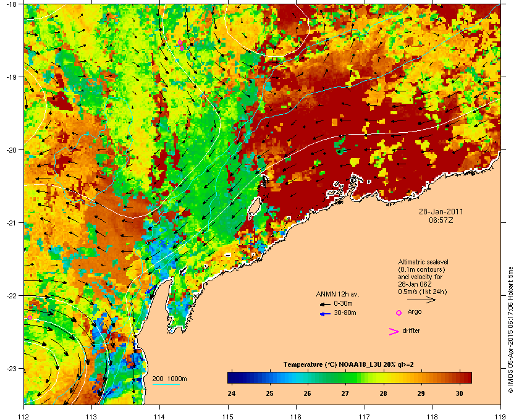Click the small island near 115.4, -20.8

coord(254,207)
